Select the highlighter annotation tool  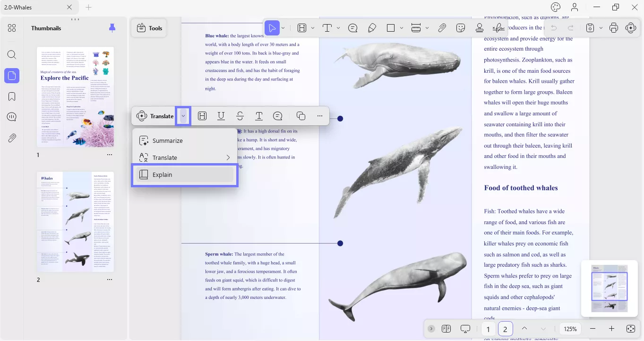click(372, 28)
